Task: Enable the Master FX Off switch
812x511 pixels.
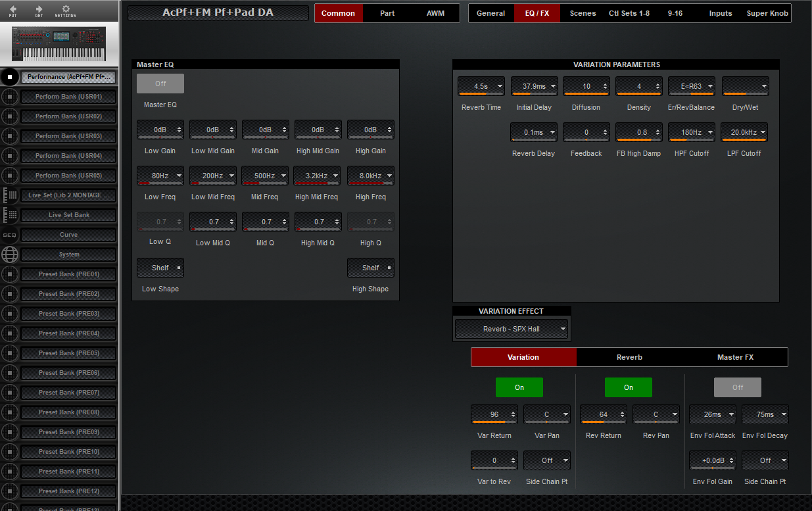Action: click(x=738, y=387)
